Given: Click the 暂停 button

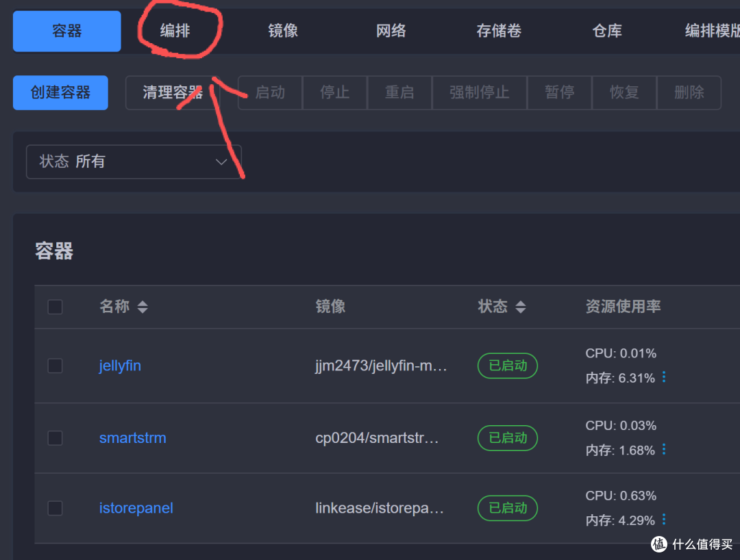Looking at the screenshot, I should tap(559, 92).
